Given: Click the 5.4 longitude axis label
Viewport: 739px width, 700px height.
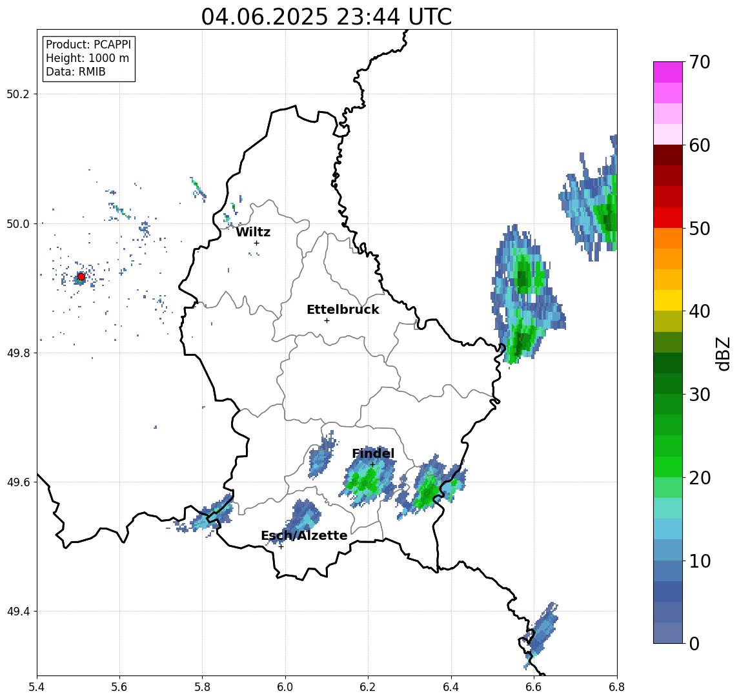Looking at the screenshot, I should pyautogui.click(x=37, y=687).
